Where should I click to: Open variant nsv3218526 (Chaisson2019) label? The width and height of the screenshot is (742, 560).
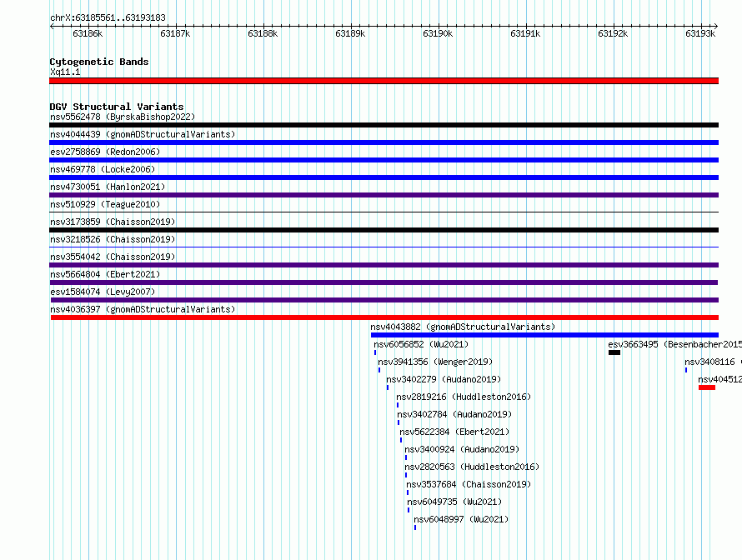113,239
